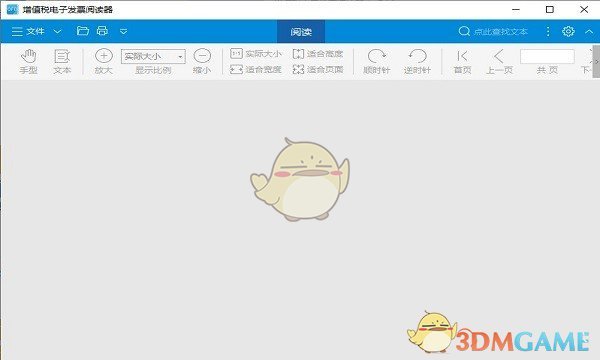Rotate clockwise with 顺时针

click(377, 61)
